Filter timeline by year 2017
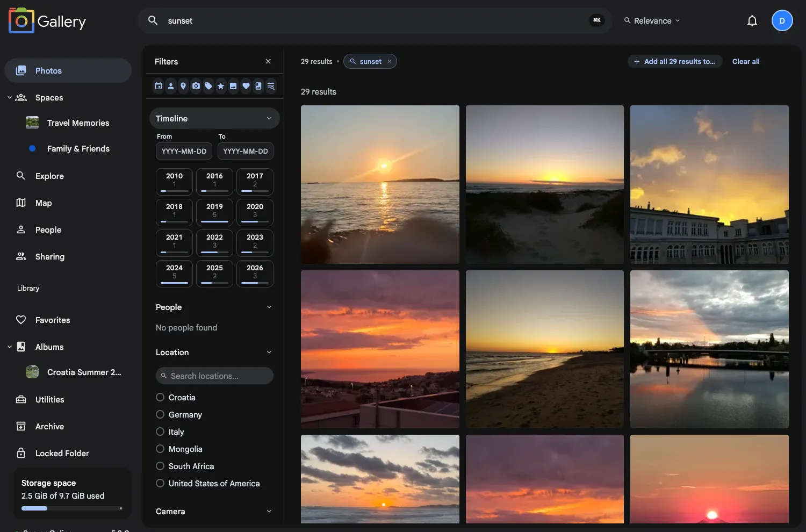806x532 pixels. coord(255,182)
